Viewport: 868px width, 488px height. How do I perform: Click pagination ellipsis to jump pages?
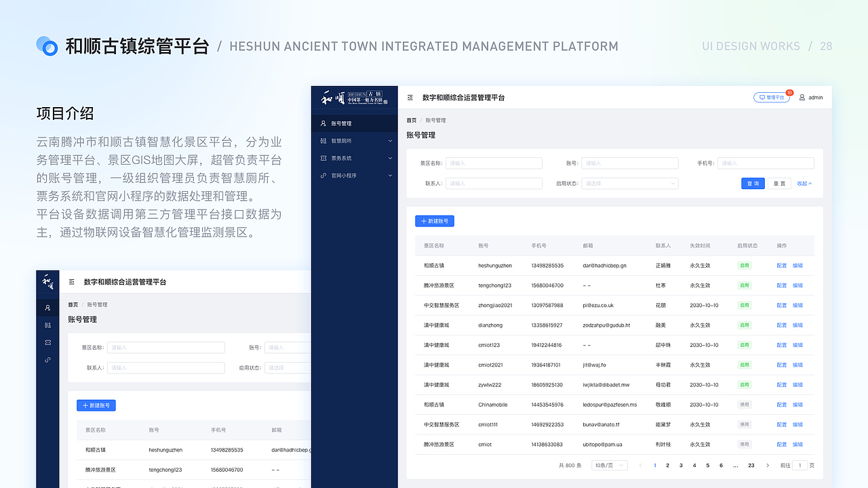click(736, 466)
